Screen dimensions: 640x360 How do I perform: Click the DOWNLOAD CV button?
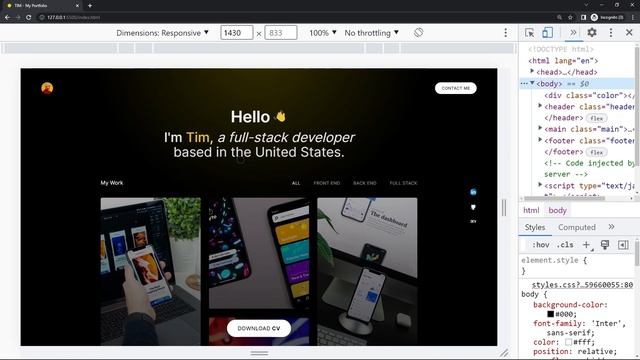point(259,328)
